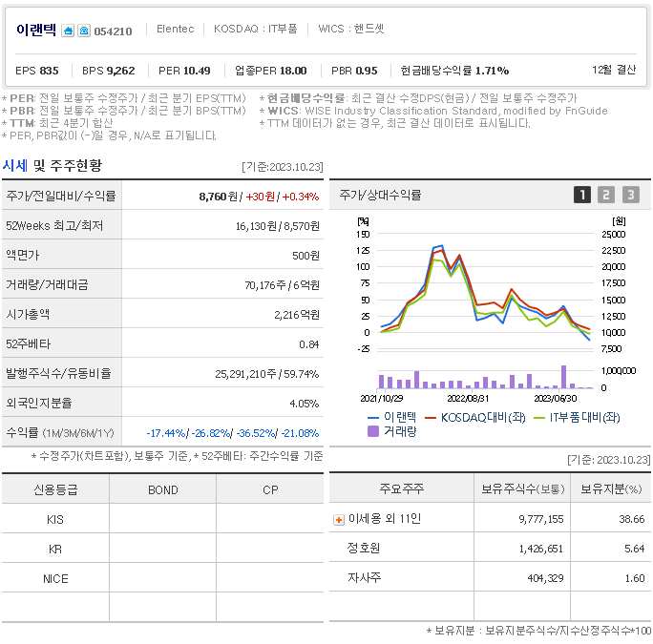
Task: Select the PBR 0.95 value
Action: click(x=354, y=71)
